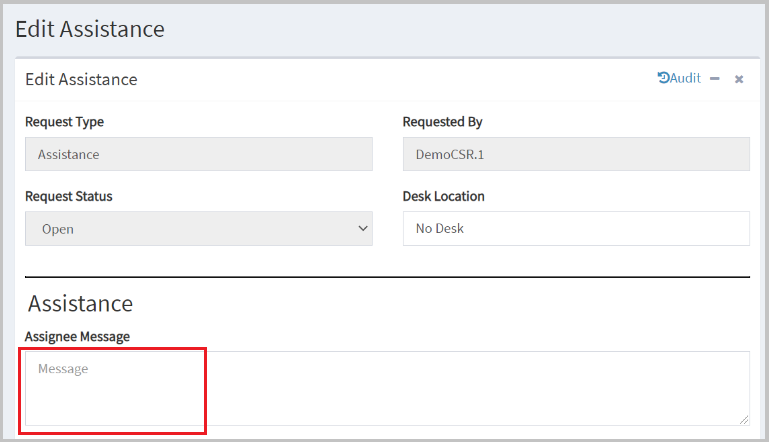Click the large Edit Assistance page title
The image size is (769, 442).
click(90, 29)
